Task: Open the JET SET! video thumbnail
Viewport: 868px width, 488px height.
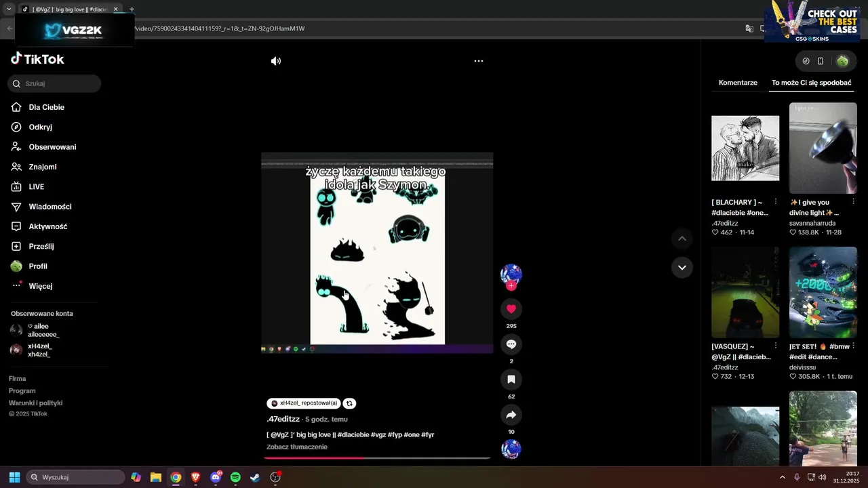Action: 823,292
